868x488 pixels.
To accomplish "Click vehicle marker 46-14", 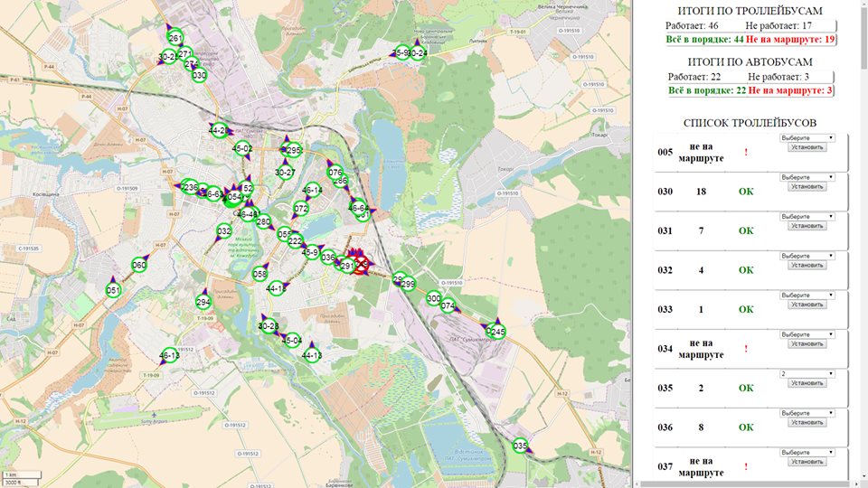I will click(312, 190).
